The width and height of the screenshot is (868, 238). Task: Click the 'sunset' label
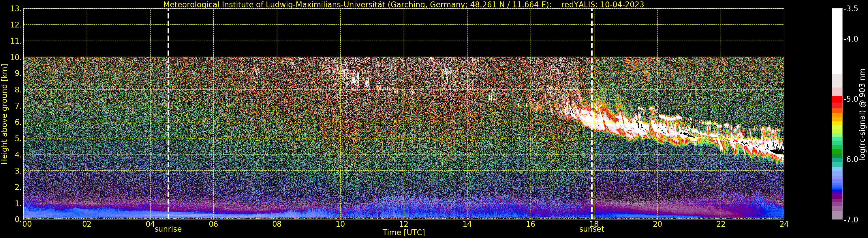[592, 229]
